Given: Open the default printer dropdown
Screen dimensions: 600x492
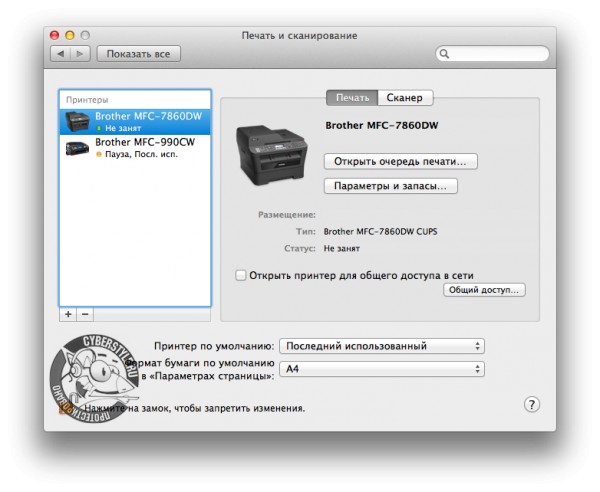Looking at the screenshot, I should (x=382, y=346).
